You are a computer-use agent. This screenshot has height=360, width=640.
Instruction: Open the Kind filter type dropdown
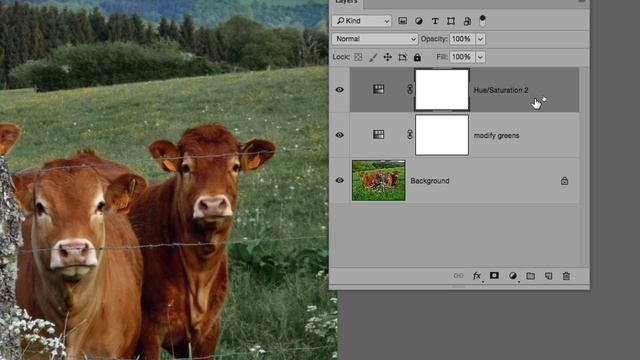(x=362, y=21)
